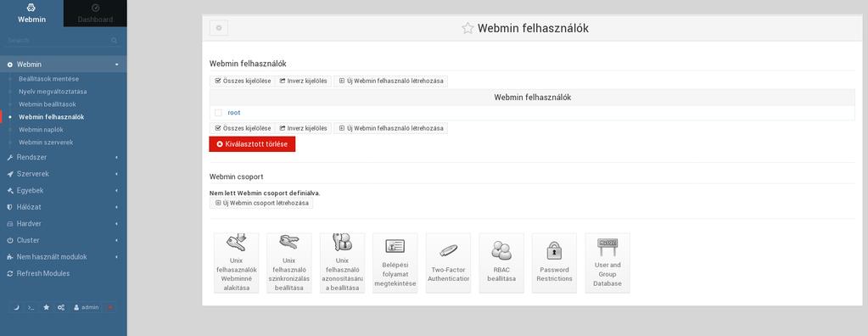Screen dimensions: 868x336
Task: Click the Kiválasztott törlése delete button
Action: click(x=253, y=144)
